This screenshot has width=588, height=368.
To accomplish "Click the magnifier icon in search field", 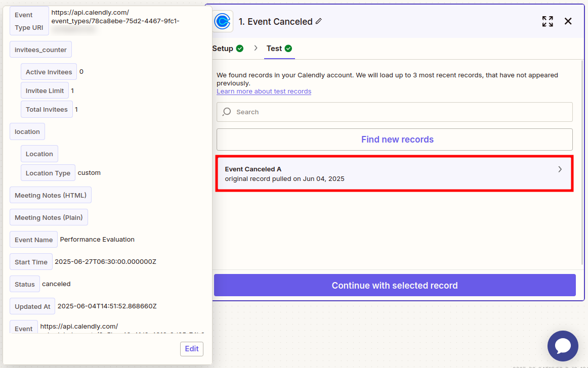I will [x=227, y=112].
